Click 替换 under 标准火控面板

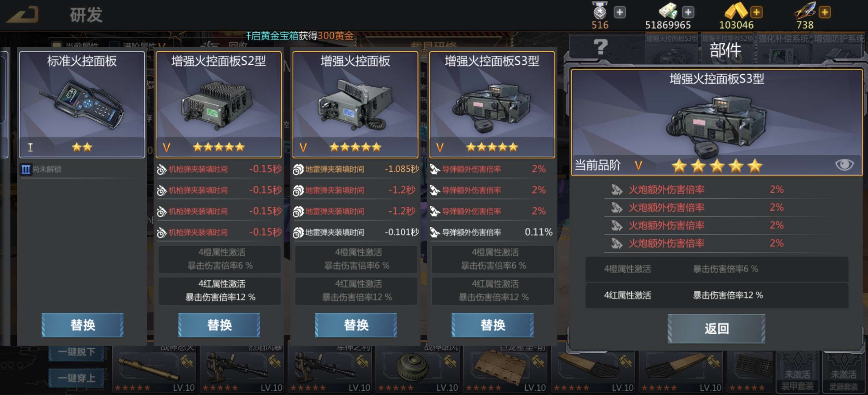pyautogui.click(x=83, y=325)
